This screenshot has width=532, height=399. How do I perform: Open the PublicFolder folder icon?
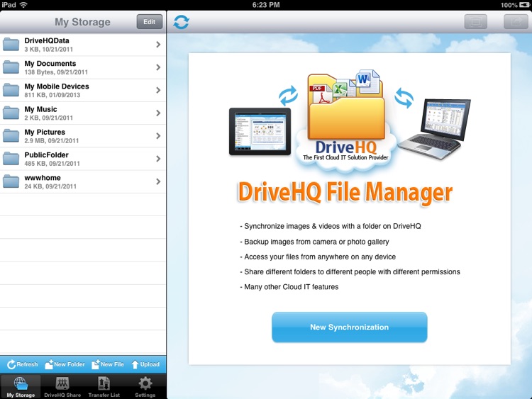(11, 159)
